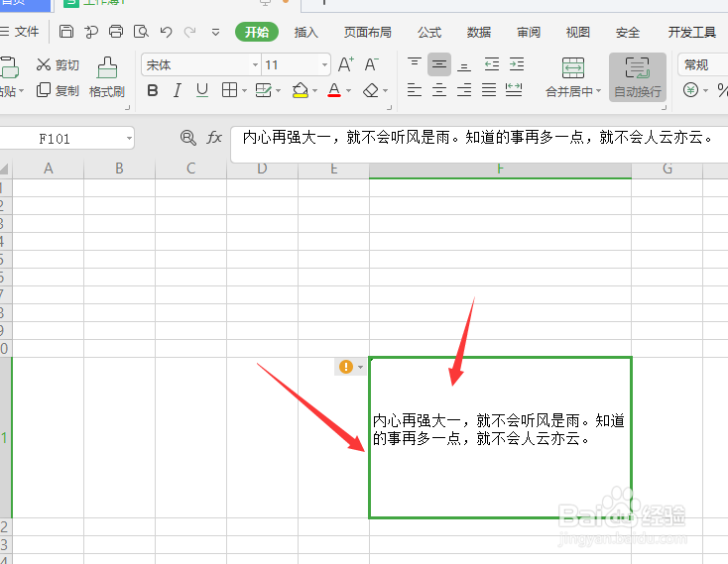Click currency format icon
Viewport: 728px width, 564px height.
tap(690, 90)
